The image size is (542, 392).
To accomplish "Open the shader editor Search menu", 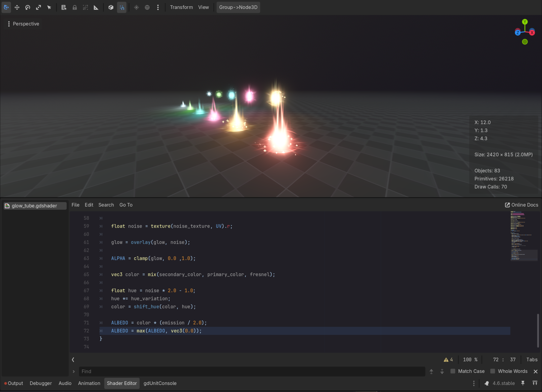I will tap(106, 205).
